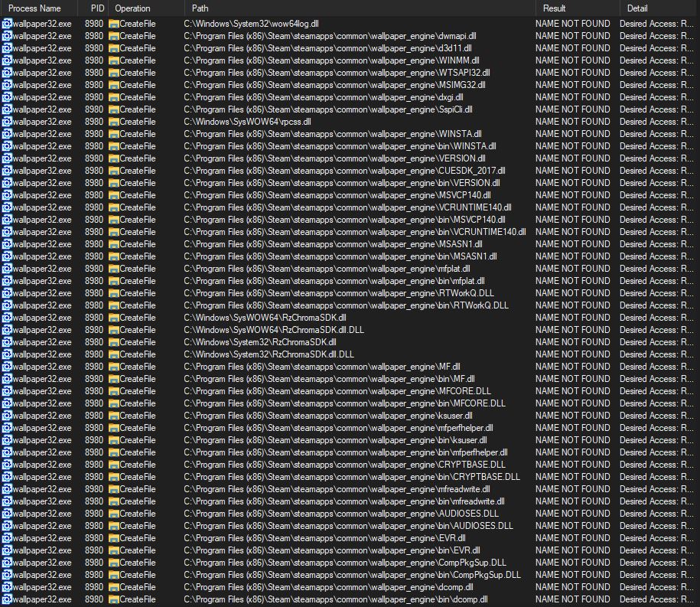This screenshot has width=700, height=607.
Task: Click the CreateFile icon on the CUESDK_2017.dll row
Action: pos(115,171)
